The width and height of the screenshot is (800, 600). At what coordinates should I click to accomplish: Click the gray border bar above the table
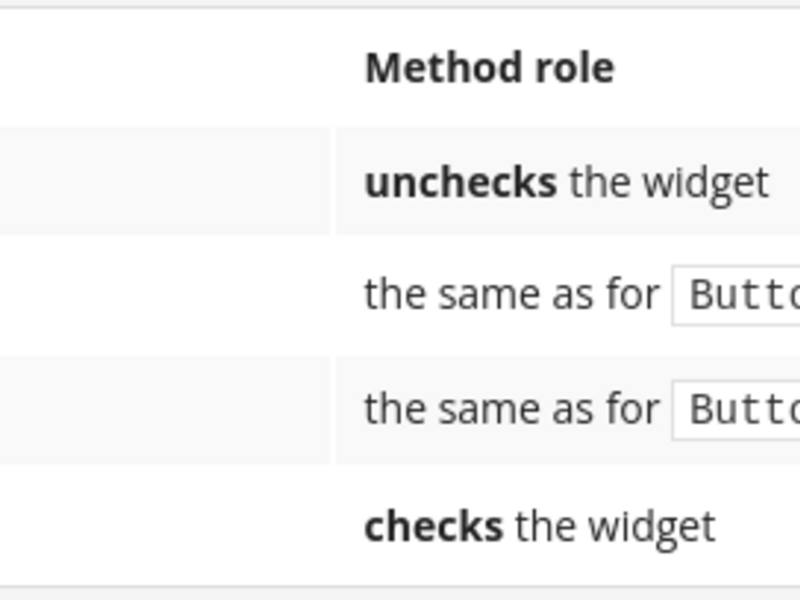click(400, 4)
